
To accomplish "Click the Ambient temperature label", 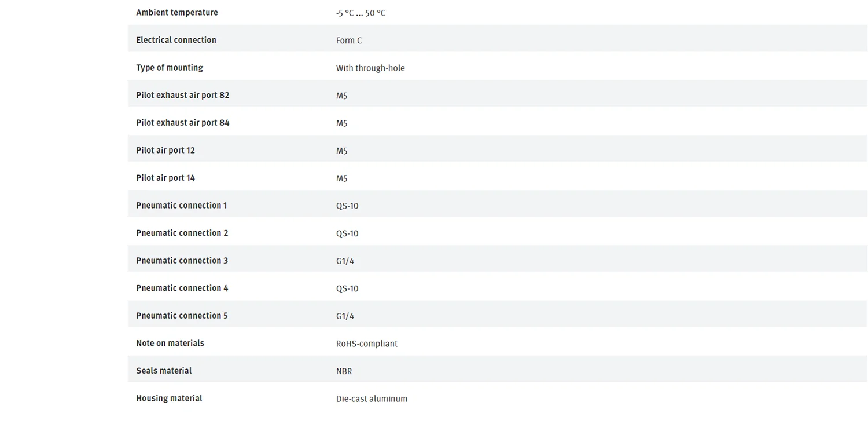I will coord(177,13).
